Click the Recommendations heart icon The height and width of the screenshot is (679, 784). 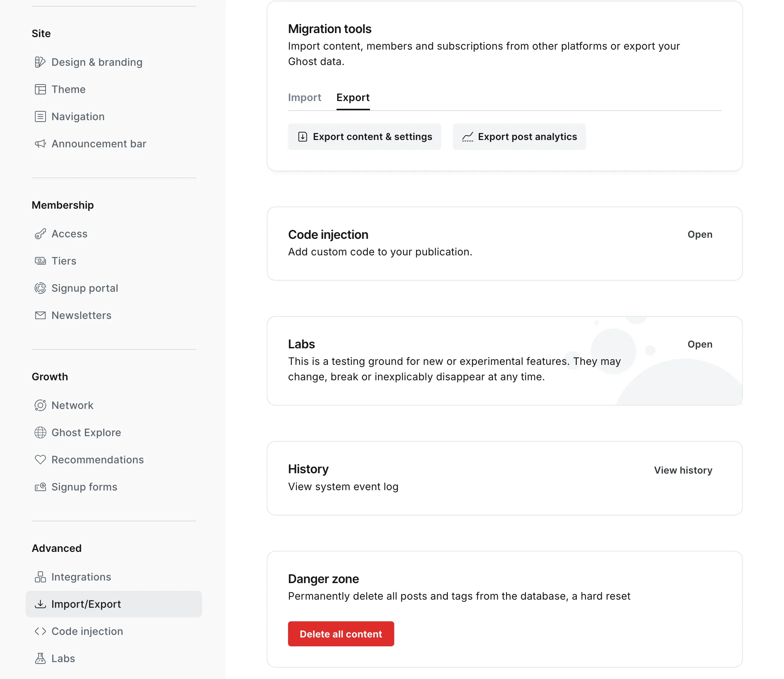pyautogui.click(x=40, y=460)
